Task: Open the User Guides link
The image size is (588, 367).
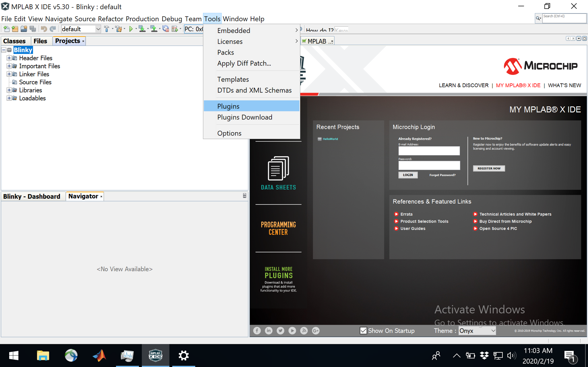Action: click(x=413, y=229)
